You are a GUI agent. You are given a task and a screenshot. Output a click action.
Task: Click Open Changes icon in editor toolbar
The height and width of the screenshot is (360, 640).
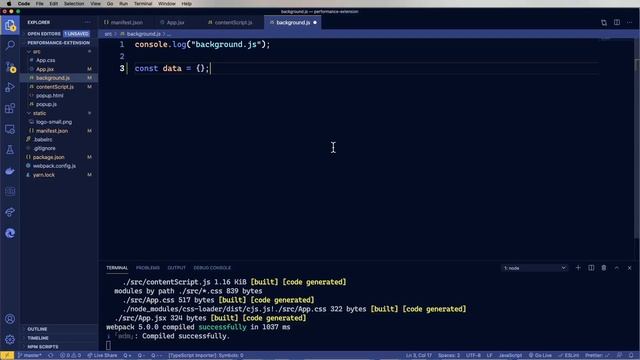(x=604, y=22)
